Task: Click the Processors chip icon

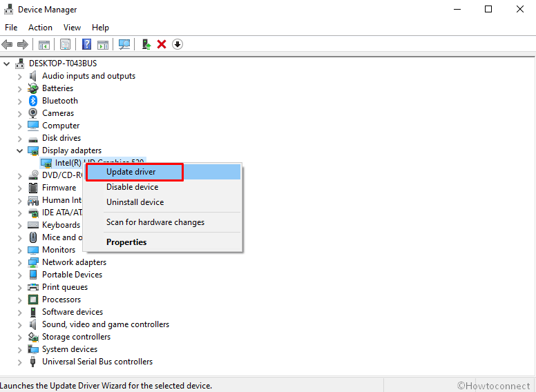Action: [33, 300]
